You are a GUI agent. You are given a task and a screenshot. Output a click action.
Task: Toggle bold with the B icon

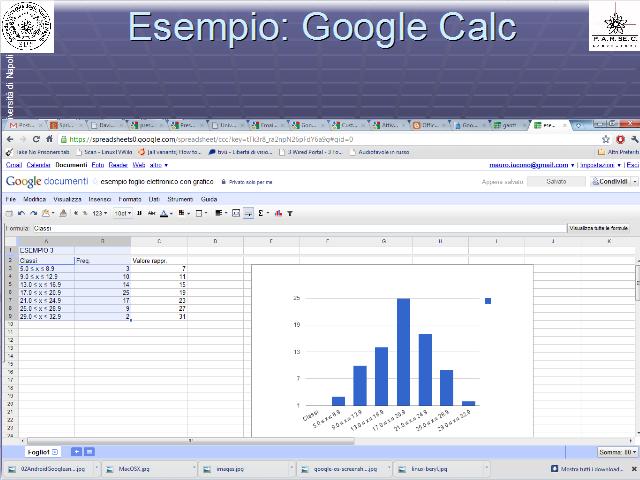[139, 213]
